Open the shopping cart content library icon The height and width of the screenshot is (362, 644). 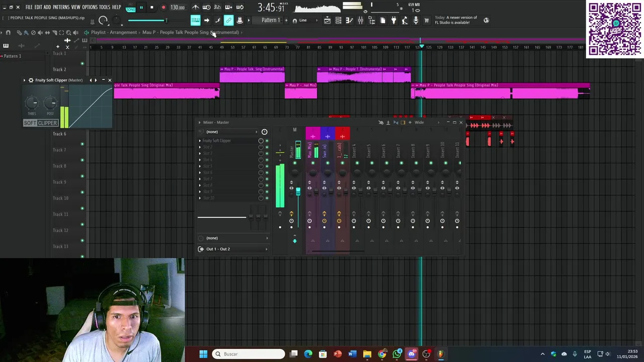(427, 20)
